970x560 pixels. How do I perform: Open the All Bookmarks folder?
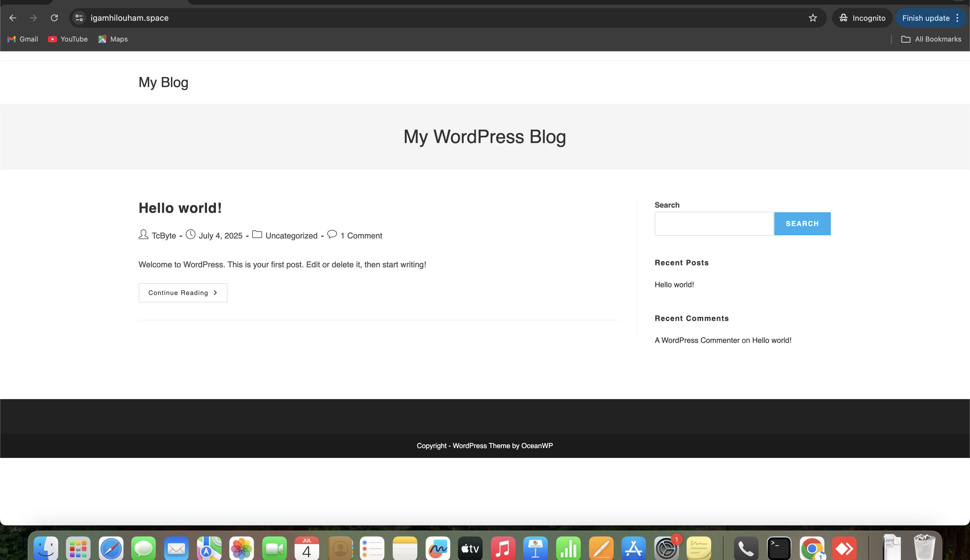[931, 39]
